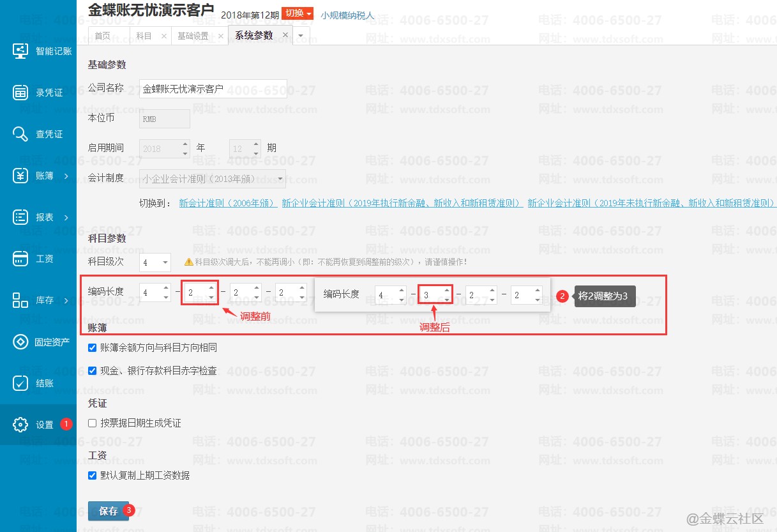Increase the red-boxed 调整前 code length stepper

pyautogui.click(x=211, y=289)
